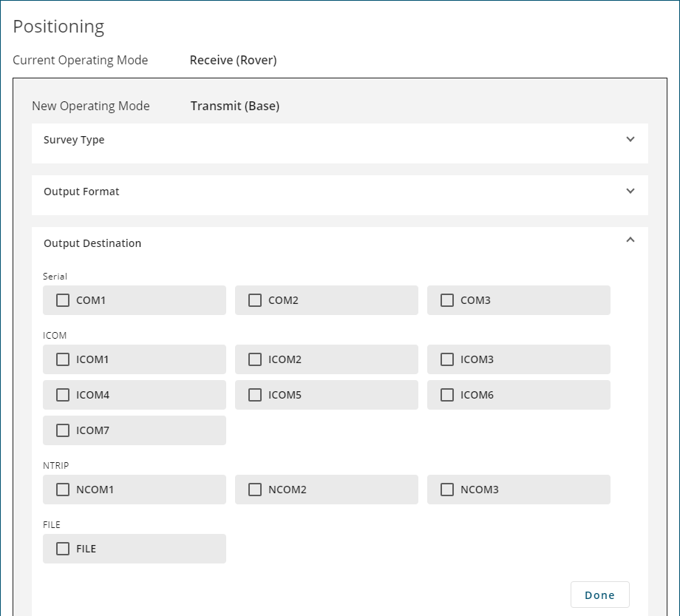The image size is (680, 616).
Task: Check the COM2 serial port
Action: coord(255,300)
